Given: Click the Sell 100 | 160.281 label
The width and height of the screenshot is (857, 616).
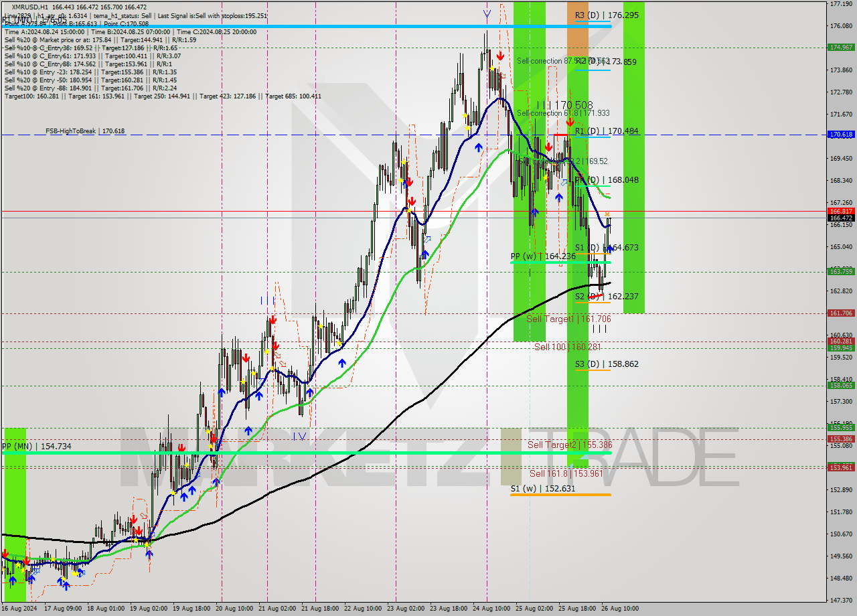Looking at the screenshot, I should (x=567, y=347).
